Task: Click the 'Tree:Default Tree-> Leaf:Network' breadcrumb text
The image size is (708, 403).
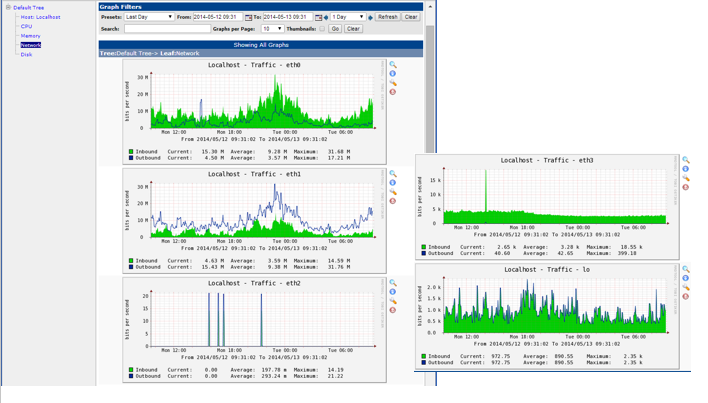Action: coord(149,53)
